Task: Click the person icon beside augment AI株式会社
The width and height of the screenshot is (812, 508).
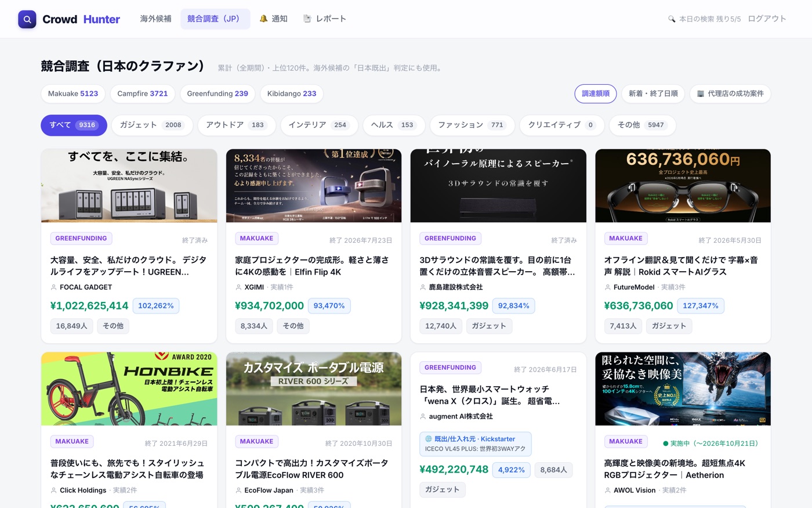Action: click(423, 416)
